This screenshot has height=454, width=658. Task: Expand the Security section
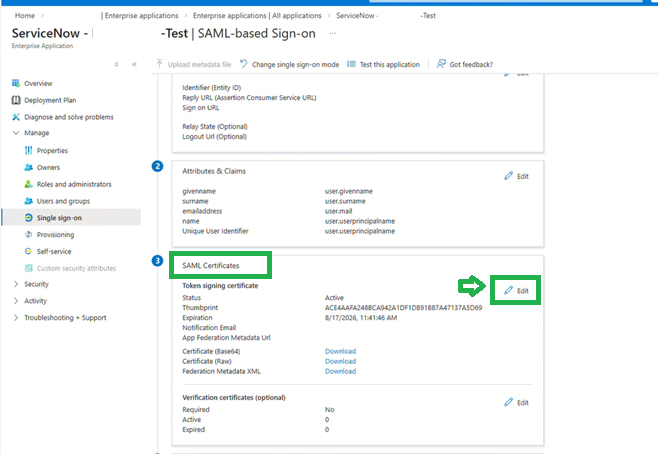pos(16,284)
